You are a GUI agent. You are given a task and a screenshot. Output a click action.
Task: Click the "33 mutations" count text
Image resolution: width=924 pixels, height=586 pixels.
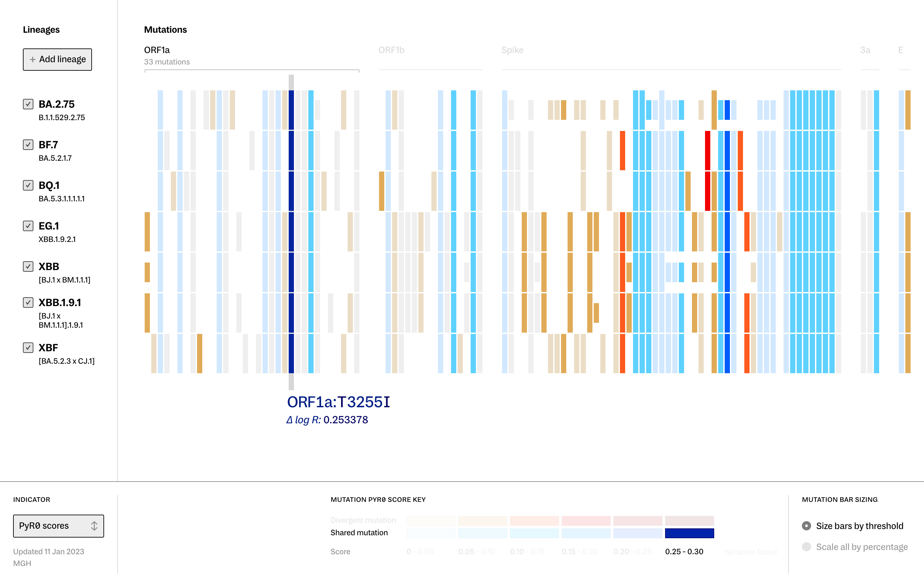click(x=167, y=62)
